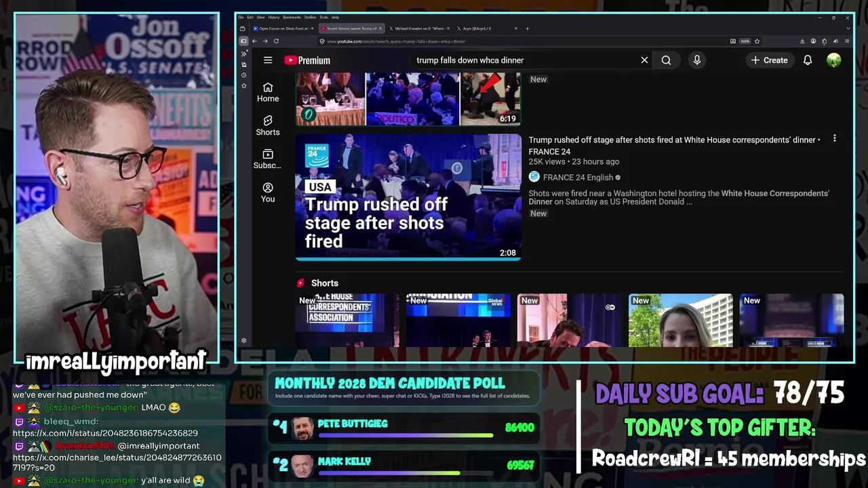Open the Tools menu
The height and width of the screenshot is (488, 868).
(324, 17)
